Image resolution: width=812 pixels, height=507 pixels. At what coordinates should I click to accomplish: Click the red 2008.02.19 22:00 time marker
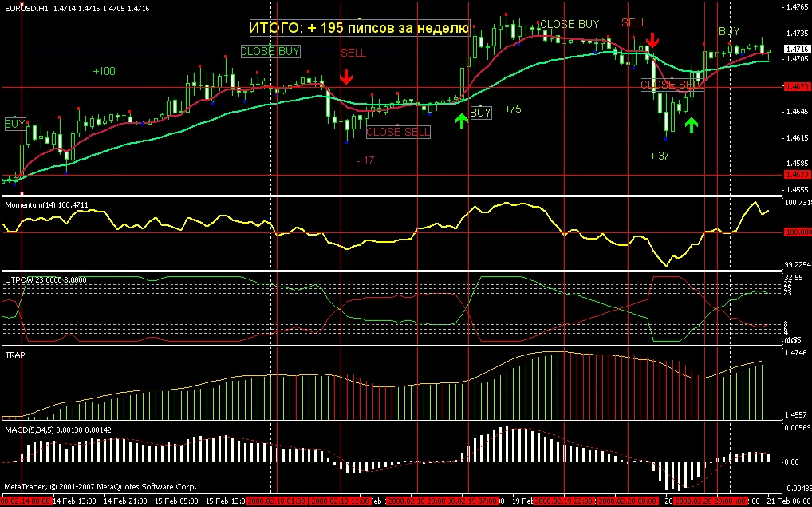pos(564,501)
